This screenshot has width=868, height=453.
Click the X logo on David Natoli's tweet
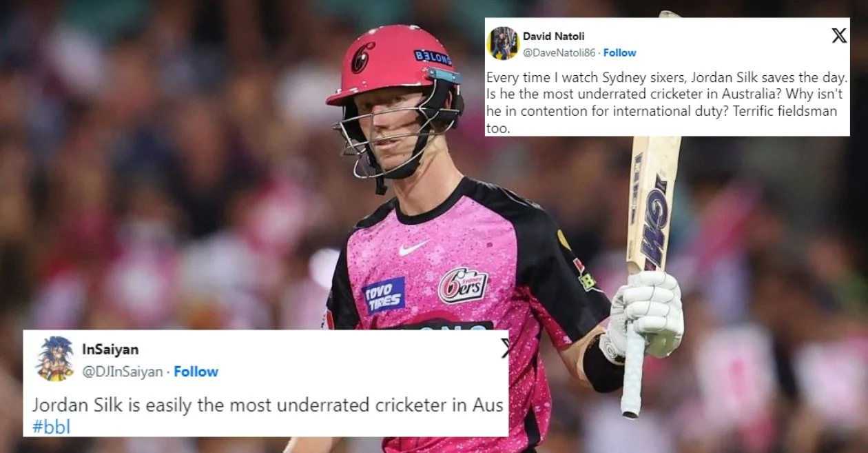pos(839,36)
